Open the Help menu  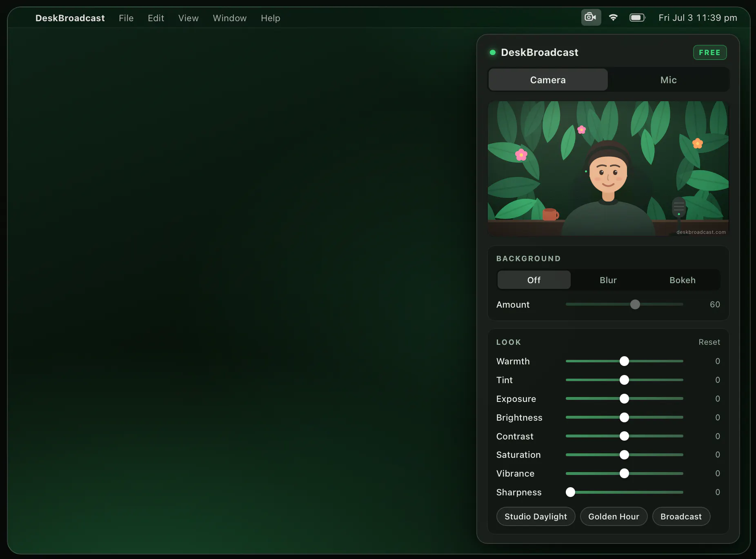270,18
